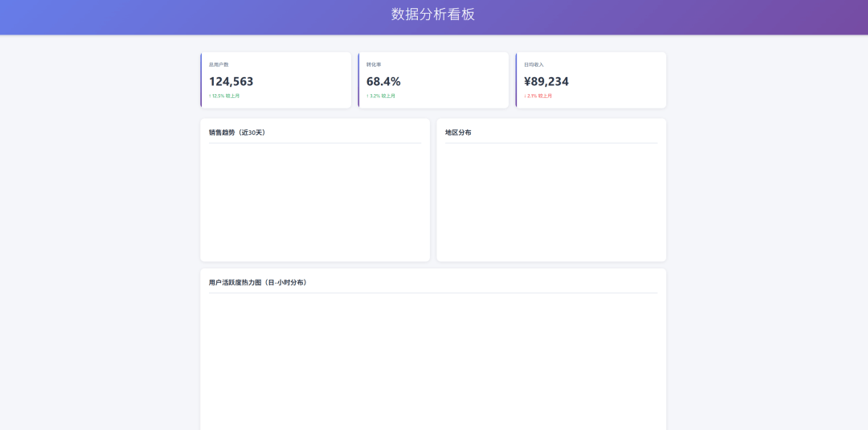Click the 销售趋势（近30天） chart title

pos(237,133)
